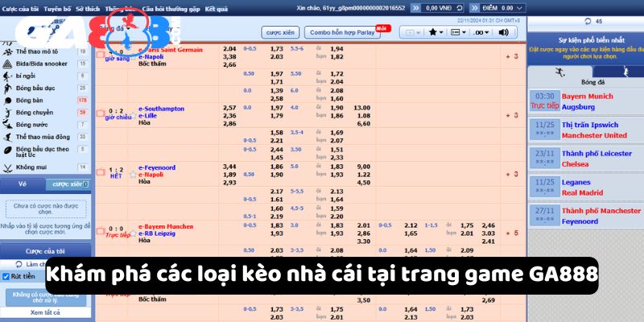Select the Thể thao mùa đông skier icon
The image size is (644, 322).
point(7,137)
